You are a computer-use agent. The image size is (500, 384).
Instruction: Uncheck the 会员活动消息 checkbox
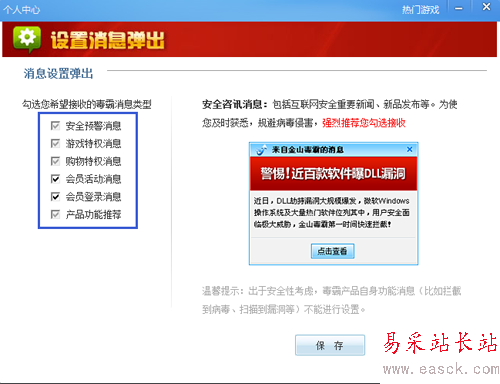[55, 179]
